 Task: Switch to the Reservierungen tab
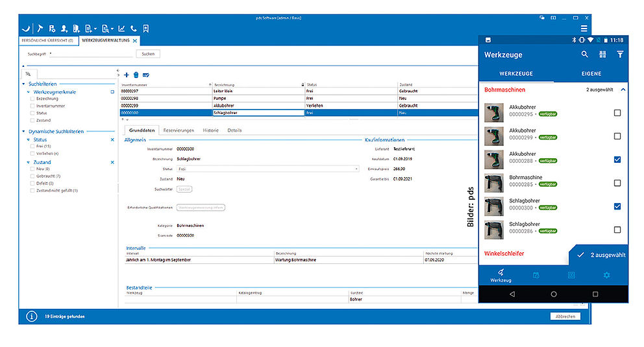[178, 130]
